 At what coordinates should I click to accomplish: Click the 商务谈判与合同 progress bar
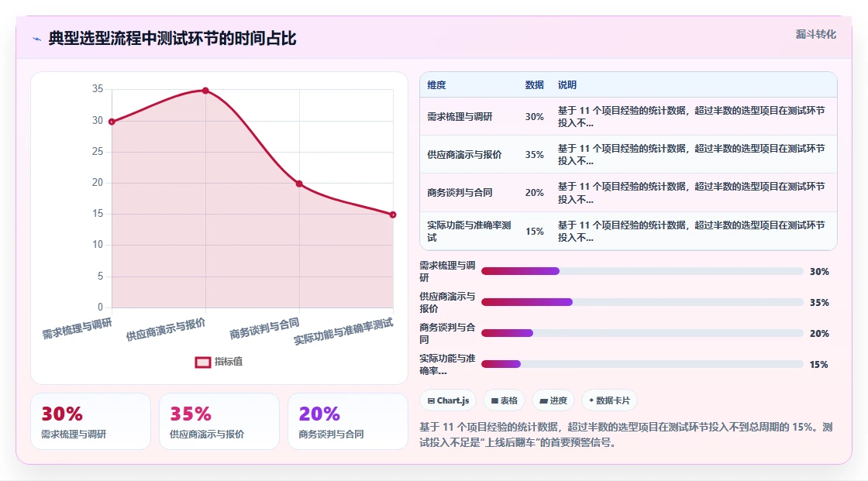click(642, 333)
